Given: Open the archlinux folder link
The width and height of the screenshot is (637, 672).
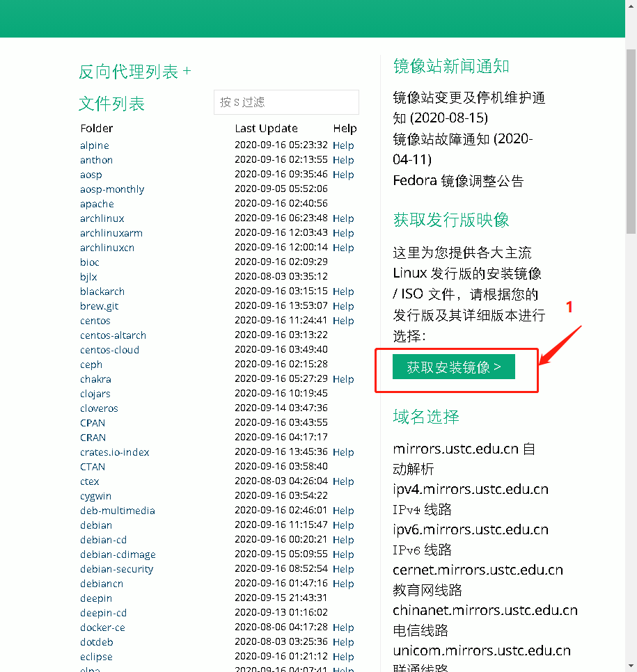Looking at the screenshot, I should pyautogui.click(x=102, y=218).
